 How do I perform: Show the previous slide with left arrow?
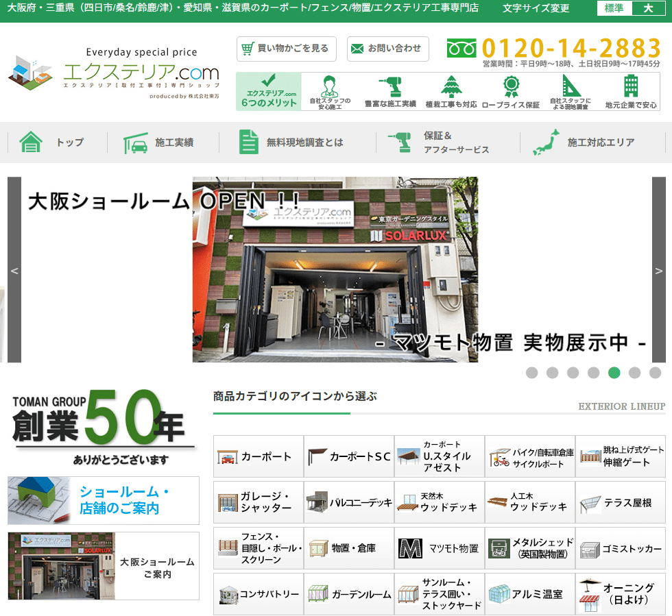[14, 270]
